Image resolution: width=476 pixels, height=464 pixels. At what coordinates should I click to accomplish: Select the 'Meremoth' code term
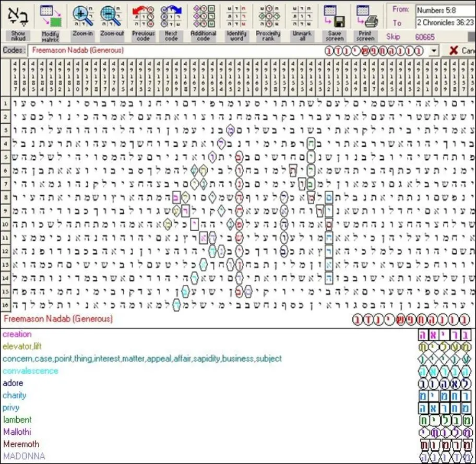21,444
